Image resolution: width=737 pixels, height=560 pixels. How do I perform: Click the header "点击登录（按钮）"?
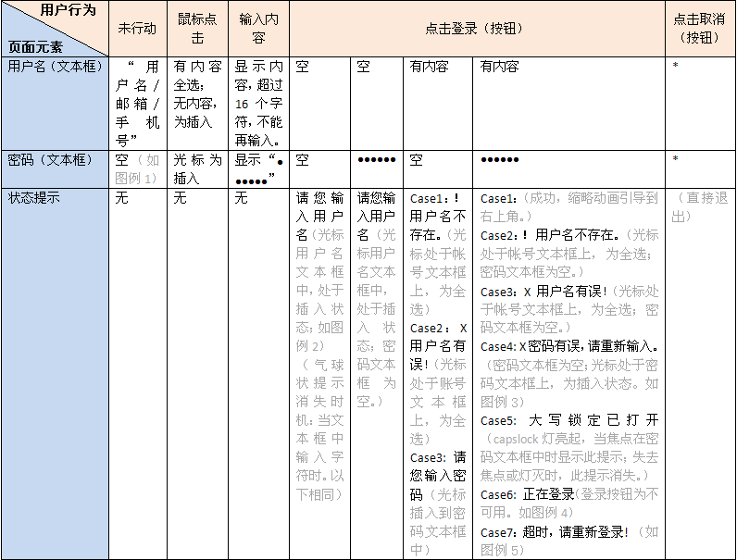click(477, 29)
